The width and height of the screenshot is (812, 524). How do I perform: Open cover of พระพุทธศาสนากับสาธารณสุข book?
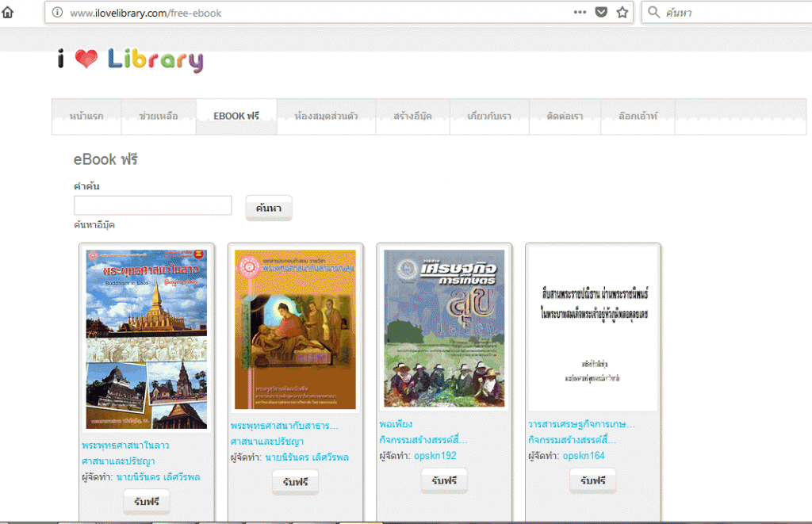pyautogui.click(x=295, y=330)
